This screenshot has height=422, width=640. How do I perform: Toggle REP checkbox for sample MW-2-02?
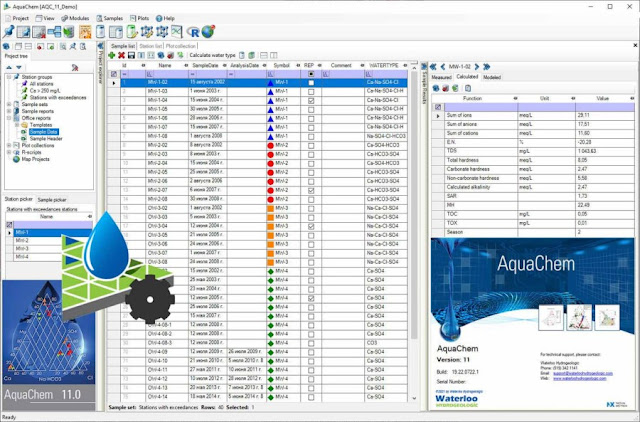click(311, 146)
